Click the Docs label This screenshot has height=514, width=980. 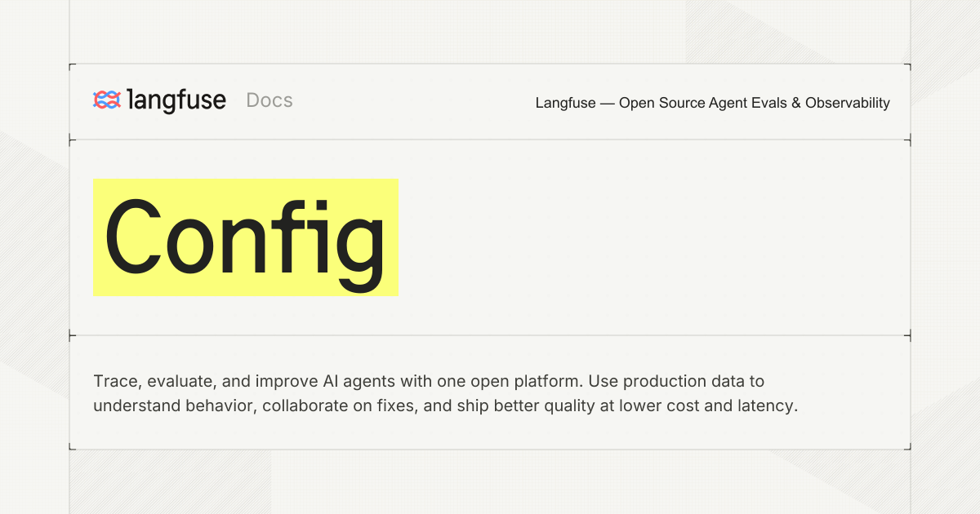(269, 100)
